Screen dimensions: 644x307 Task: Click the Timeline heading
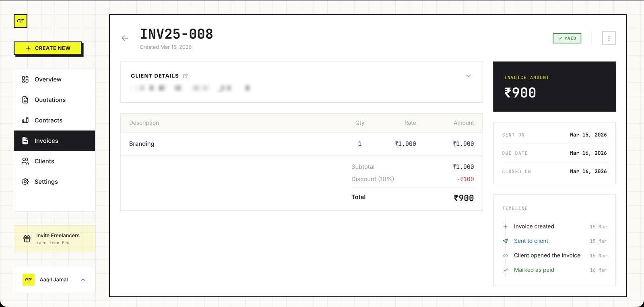pyautogui.click(x=515, y=208)
